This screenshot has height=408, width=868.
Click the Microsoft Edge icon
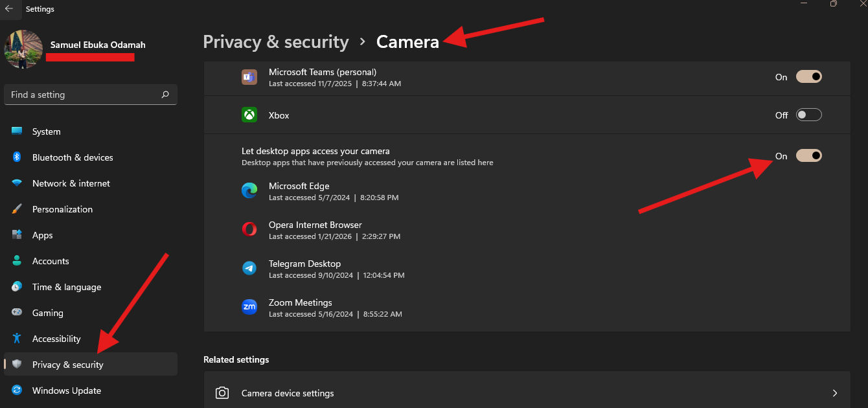(249, 191)
